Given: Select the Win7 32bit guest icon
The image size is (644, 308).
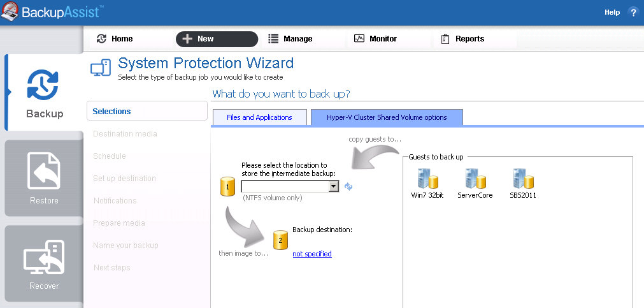Looking at the screenshot, I should tap(427, 179).
